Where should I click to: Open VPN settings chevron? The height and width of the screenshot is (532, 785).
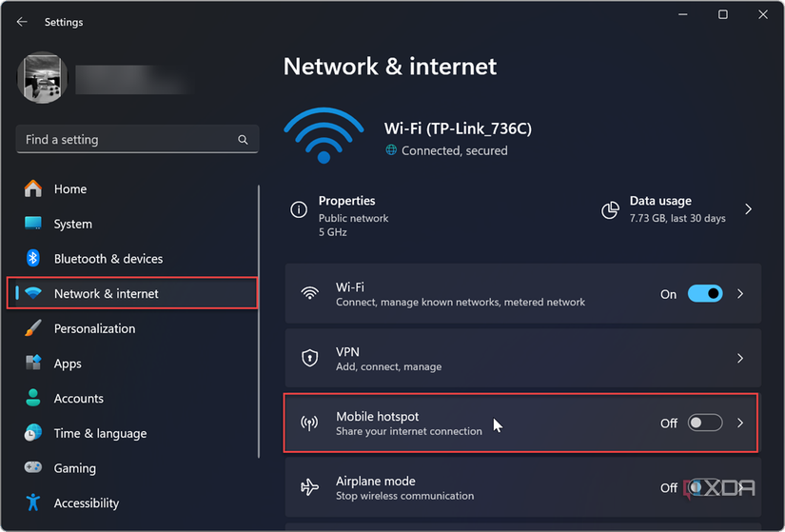[740, 359]
